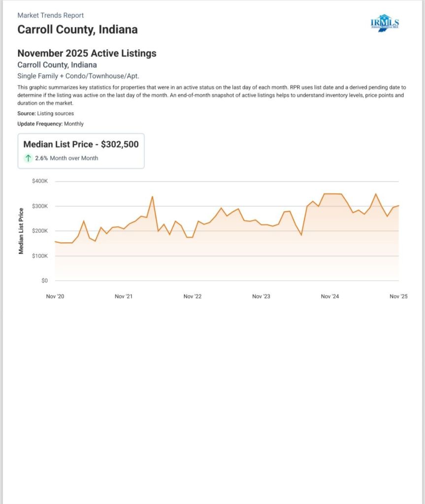Viewport: 425px width, 504px height.
Task: Click the chart's sharp peak after Nov '21
Action: (x=152, y=196)
